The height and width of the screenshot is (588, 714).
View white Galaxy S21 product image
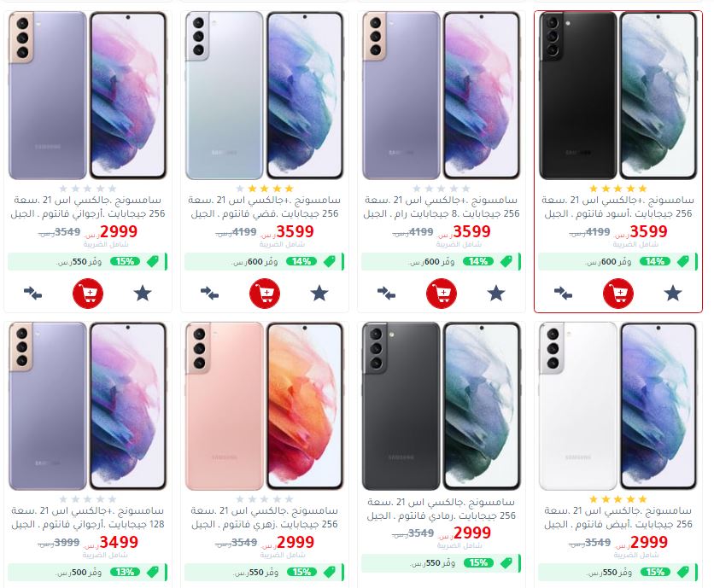pos(618,406)
